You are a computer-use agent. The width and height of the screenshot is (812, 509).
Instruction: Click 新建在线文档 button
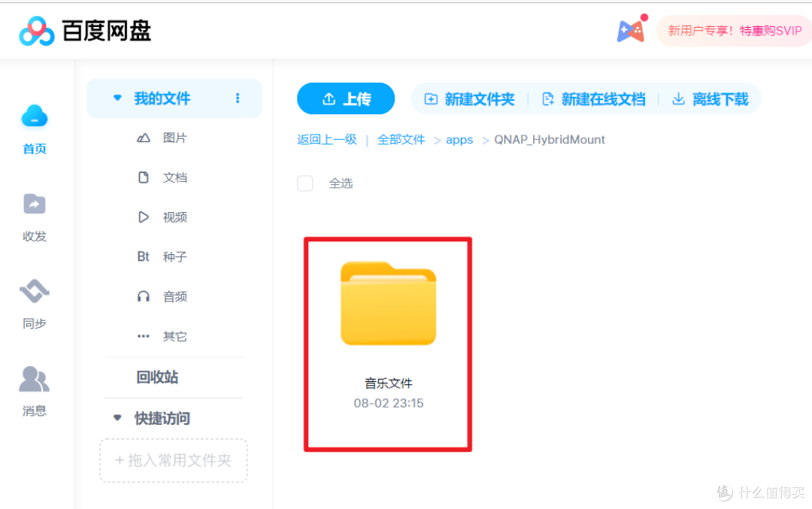[593, 99]
